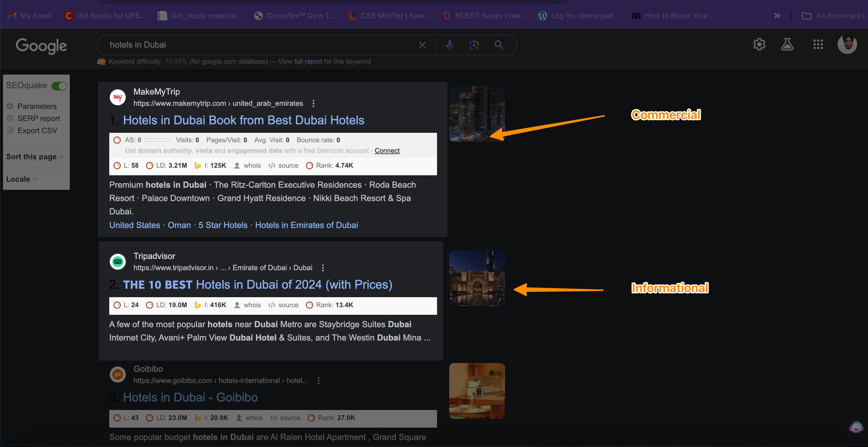Clear the search box with X

pos(422,45)
